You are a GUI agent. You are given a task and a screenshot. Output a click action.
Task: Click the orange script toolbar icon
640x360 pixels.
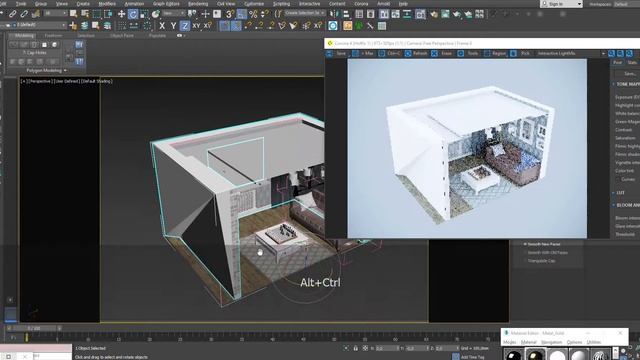[347, 26]
